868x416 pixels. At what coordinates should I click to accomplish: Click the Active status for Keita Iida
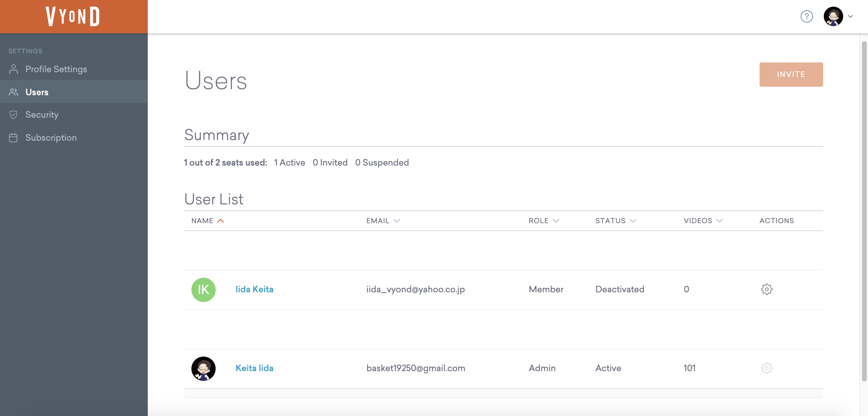(608, 368)
